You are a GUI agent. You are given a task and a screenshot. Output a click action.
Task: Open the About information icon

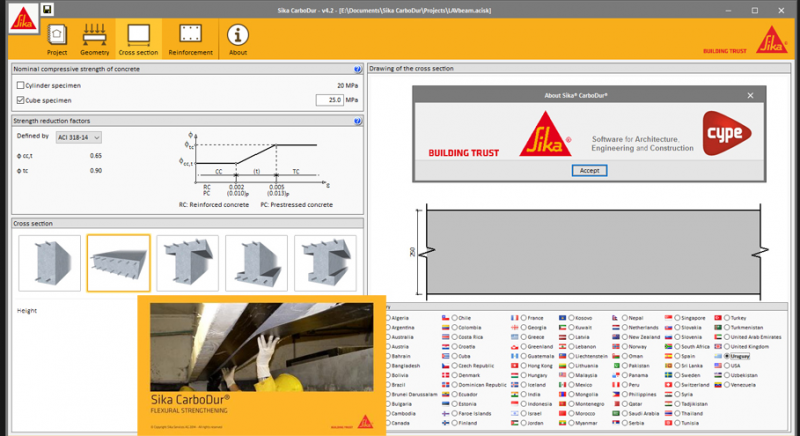click(238, 39)
